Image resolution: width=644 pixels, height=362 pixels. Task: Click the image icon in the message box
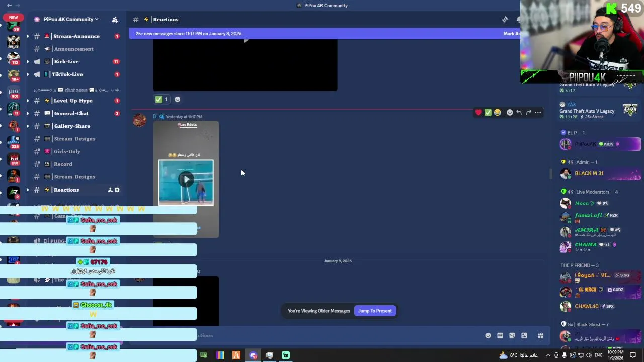point(524,335)
